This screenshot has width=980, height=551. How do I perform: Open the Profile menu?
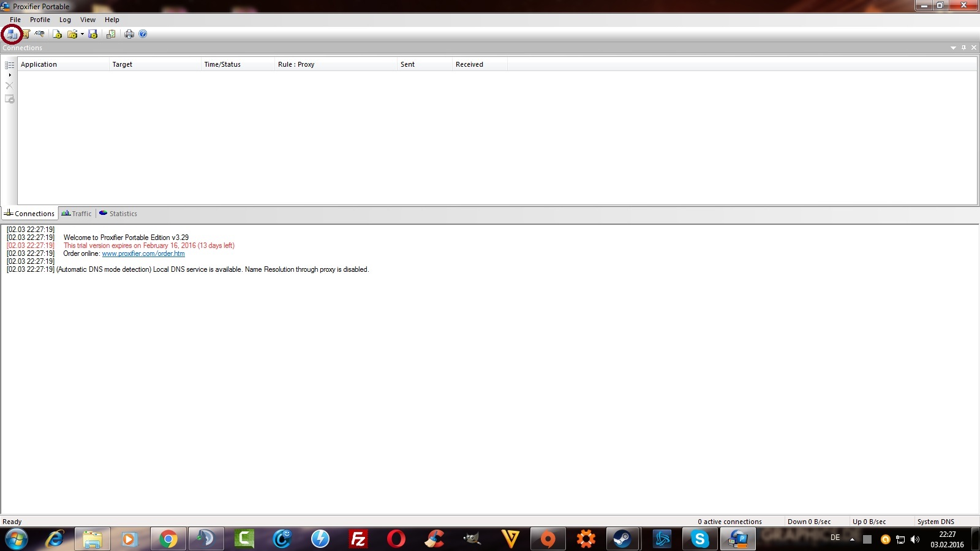pos(40,20)
